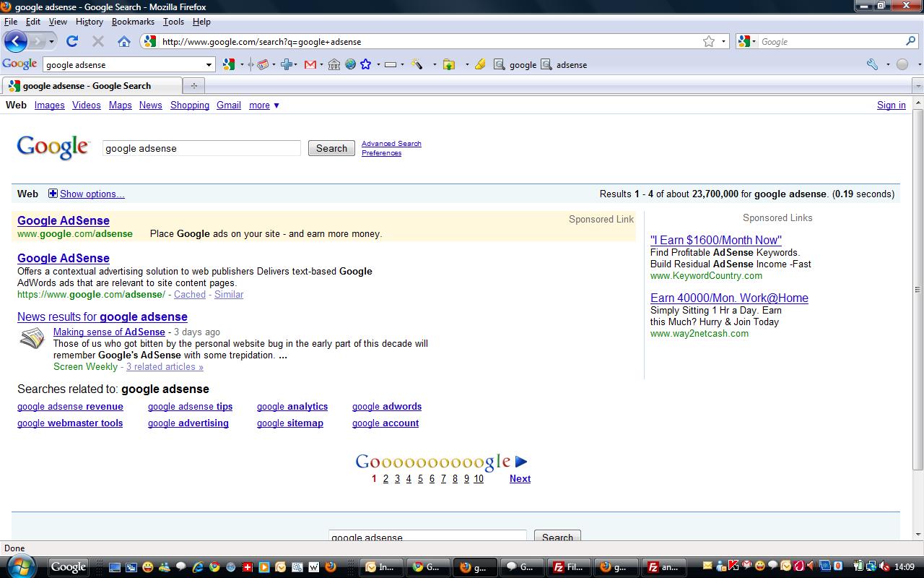Viewport: 924px width, 578px height.
Task: Open Gmail icon in the Google Toolbar
Action: pos(310,64)
